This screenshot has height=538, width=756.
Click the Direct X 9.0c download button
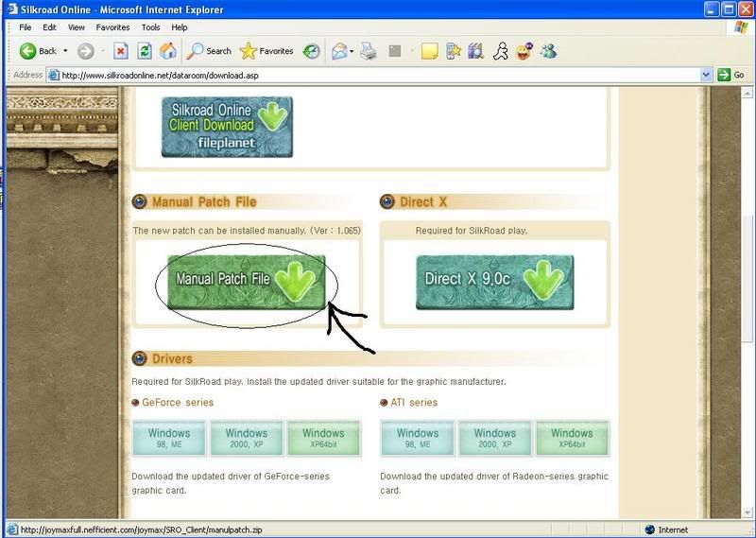[x=494, y=283]
